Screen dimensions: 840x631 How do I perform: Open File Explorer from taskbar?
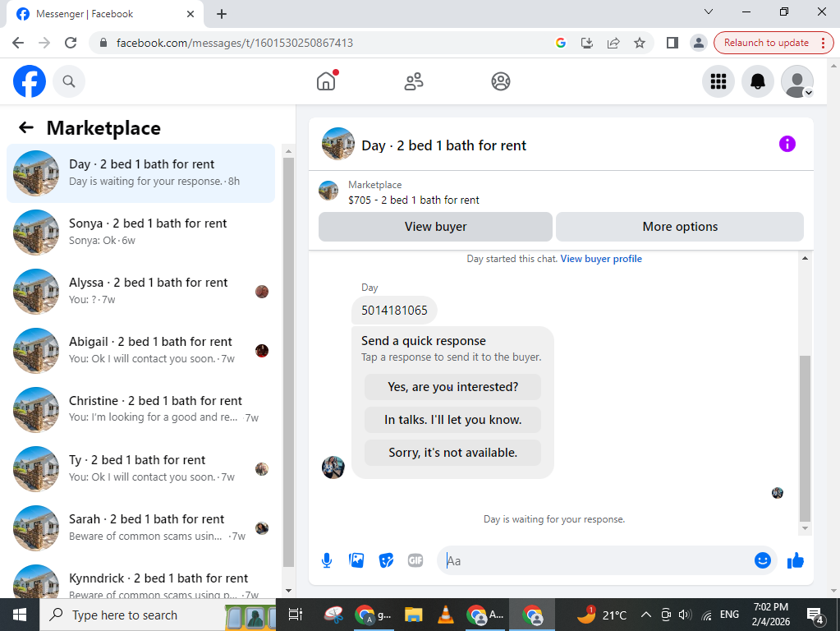(x=413, y=615)
